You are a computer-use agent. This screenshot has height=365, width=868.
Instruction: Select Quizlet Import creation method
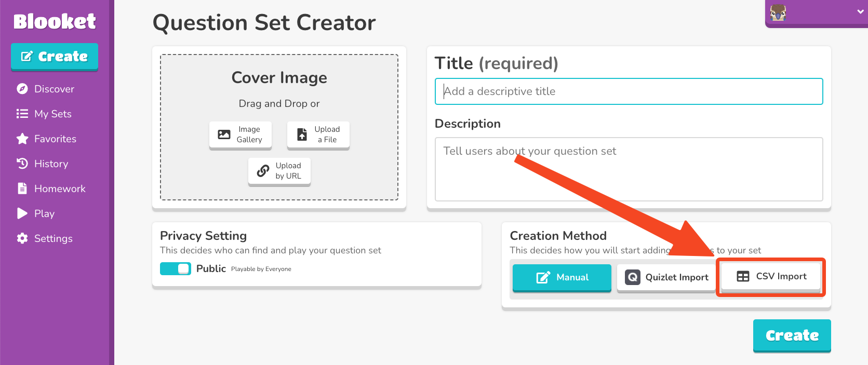pyautogui.click(x=666, y=278)
